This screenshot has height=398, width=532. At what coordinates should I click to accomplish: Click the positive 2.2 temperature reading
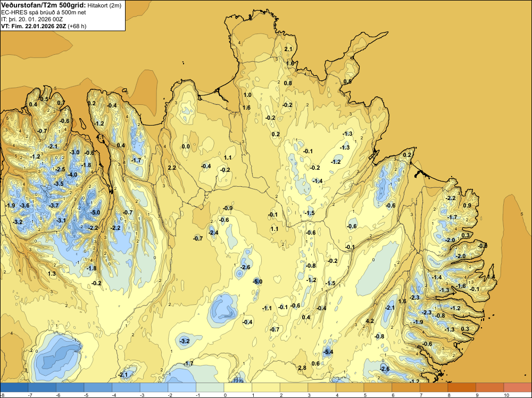[172, 168]
